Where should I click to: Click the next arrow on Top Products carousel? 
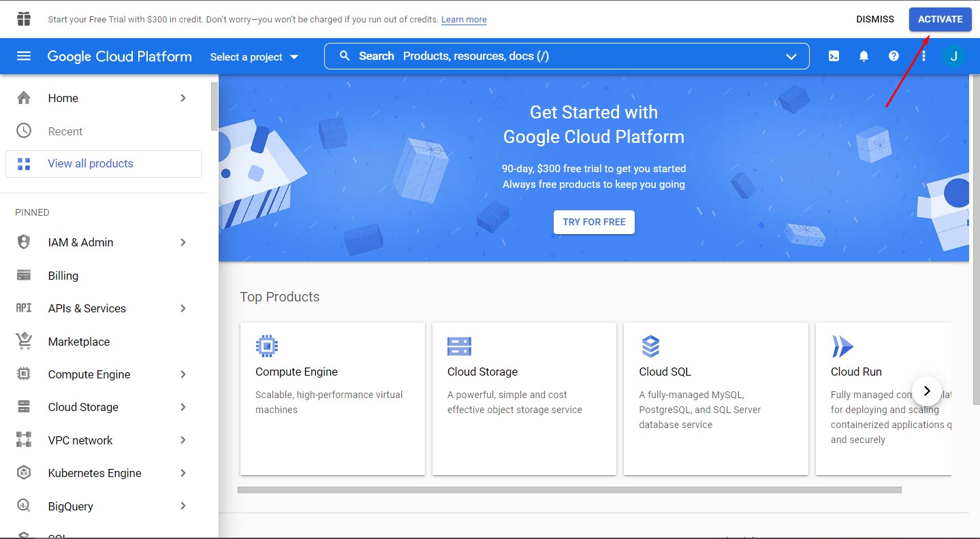[x=927, y=391]
